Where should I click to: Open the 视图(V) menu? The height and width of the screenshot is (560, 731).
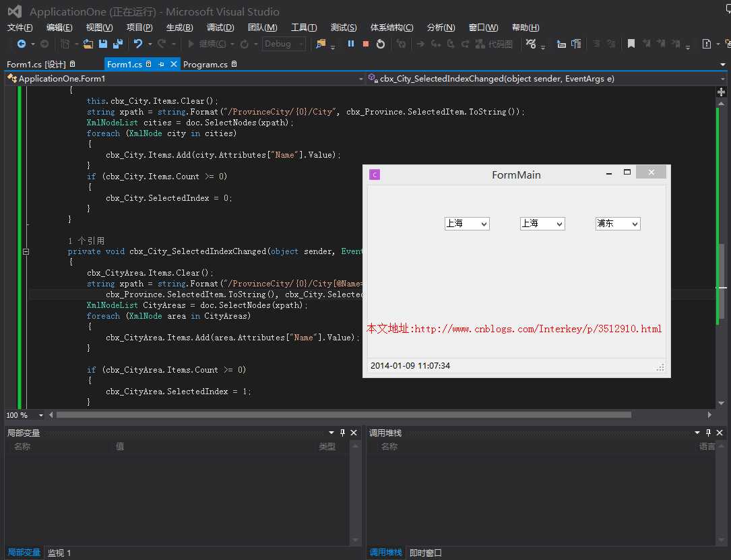click(x=99, y=28)
